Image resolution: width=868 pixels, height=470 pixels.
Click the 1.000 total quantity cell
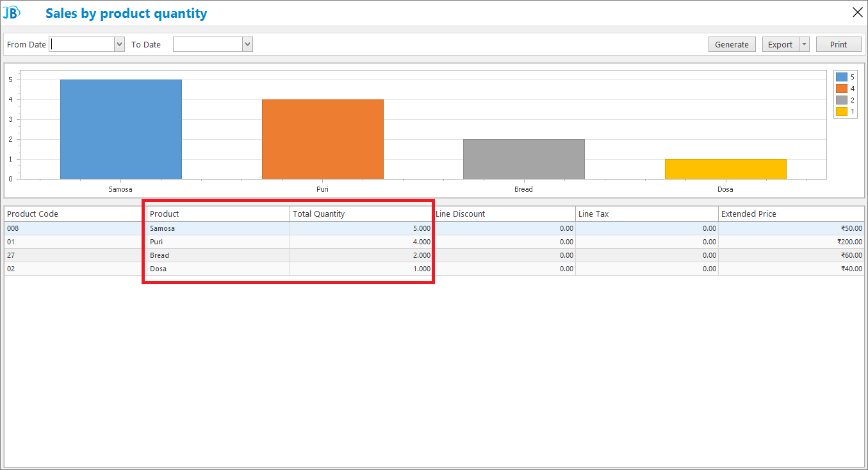click(361, 269)
